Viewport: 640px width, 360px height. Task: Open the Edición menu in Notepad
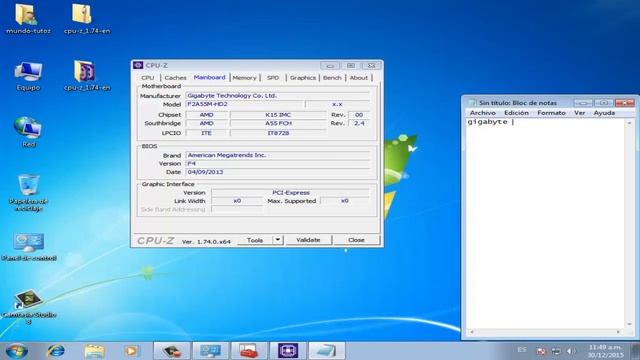[516, 113]
